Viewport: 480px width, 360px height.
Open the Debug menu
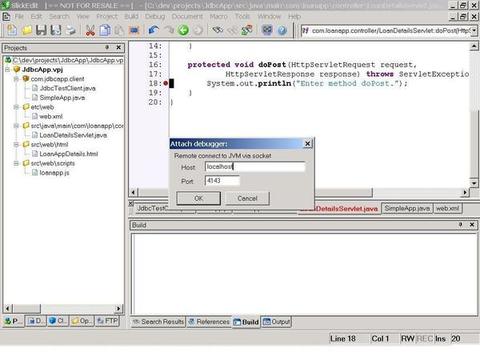(155, 16)
